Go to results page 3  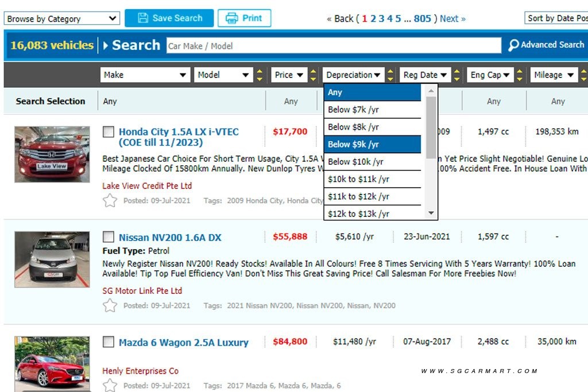coord(381,18)
